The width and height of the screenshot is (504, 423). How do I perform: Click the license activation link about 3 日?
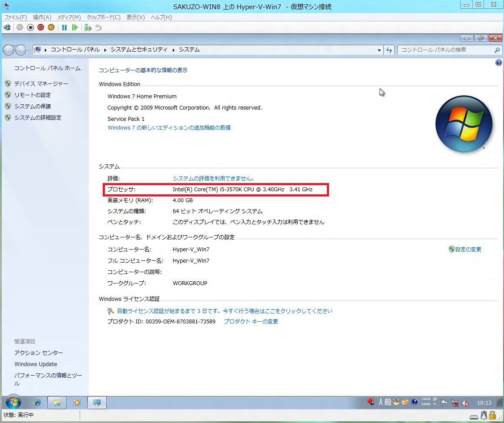(225, 311)
